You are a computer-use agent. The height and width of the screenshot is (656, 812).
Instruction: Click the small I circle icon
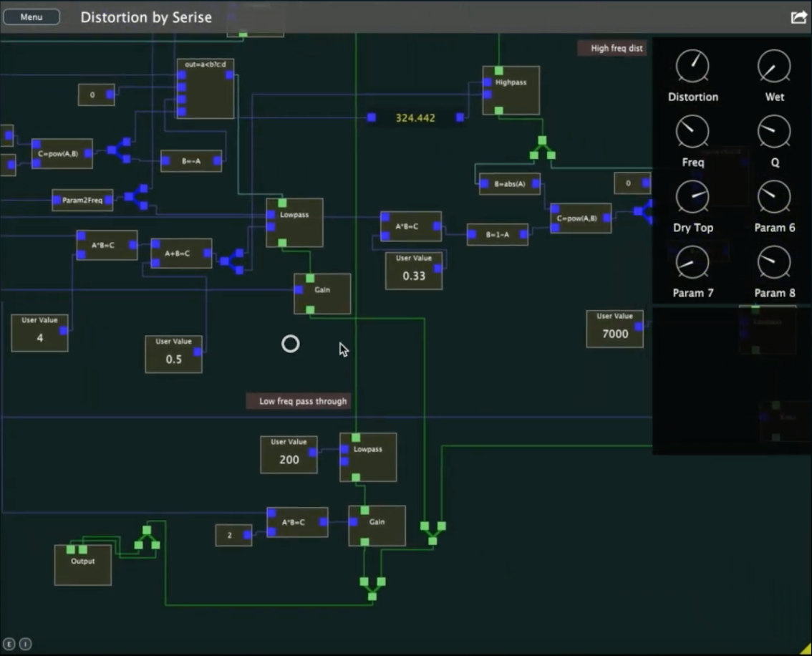point(25,644)
